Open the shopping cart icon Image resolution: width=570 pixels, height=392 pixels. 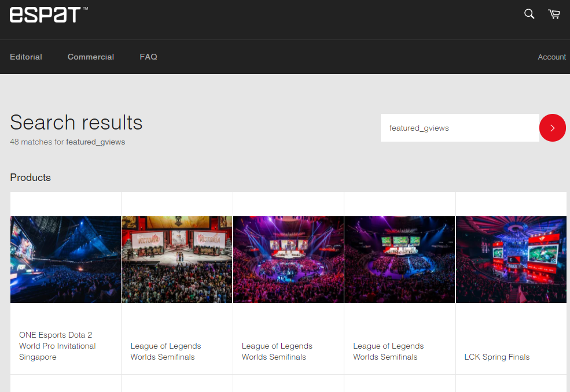(x=554, y=14)
